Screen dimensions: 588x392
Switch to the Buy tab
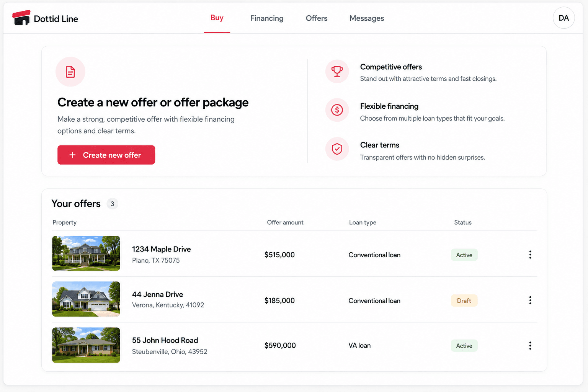coord(217,18)
